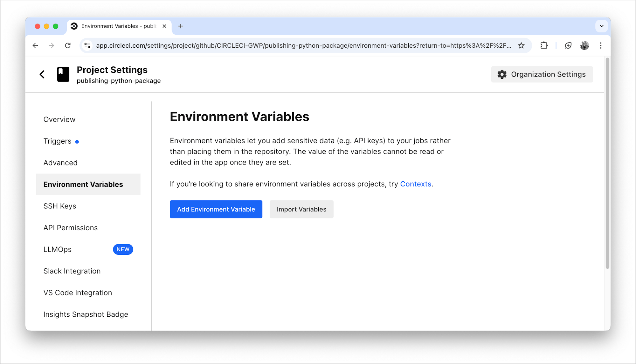Open LLMOps sidebar item
Viewport: 636px width, 364px height.
click(x=58, y=249)
